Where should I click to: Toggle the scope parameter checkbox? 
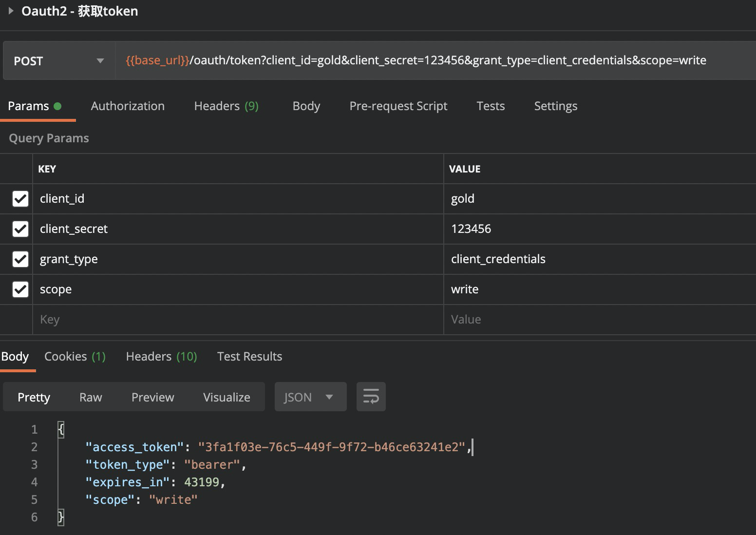[20, 289]
